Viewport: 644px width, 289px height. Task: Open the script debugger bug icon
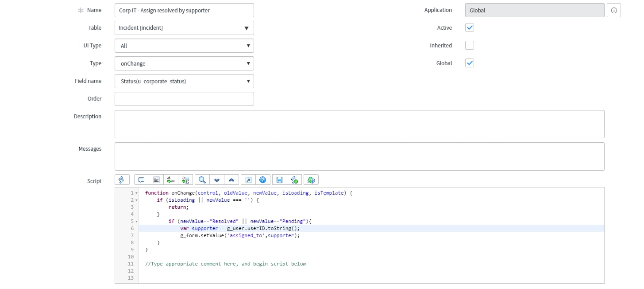tap(311, 180)
